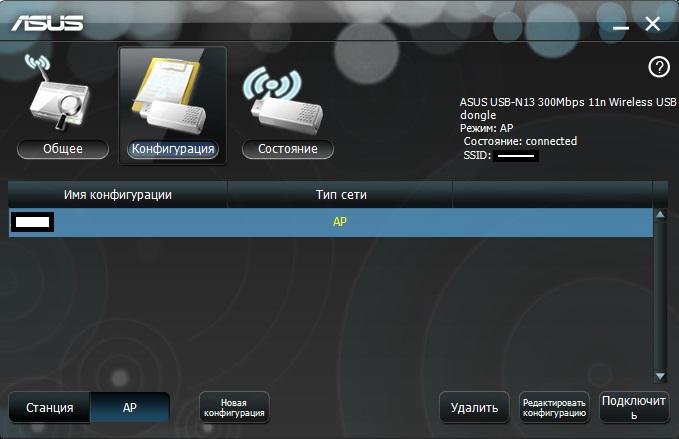Sort by Имя конфигурации column header
The width and height of the screenshot is (679, 439).
click(118, 193)
